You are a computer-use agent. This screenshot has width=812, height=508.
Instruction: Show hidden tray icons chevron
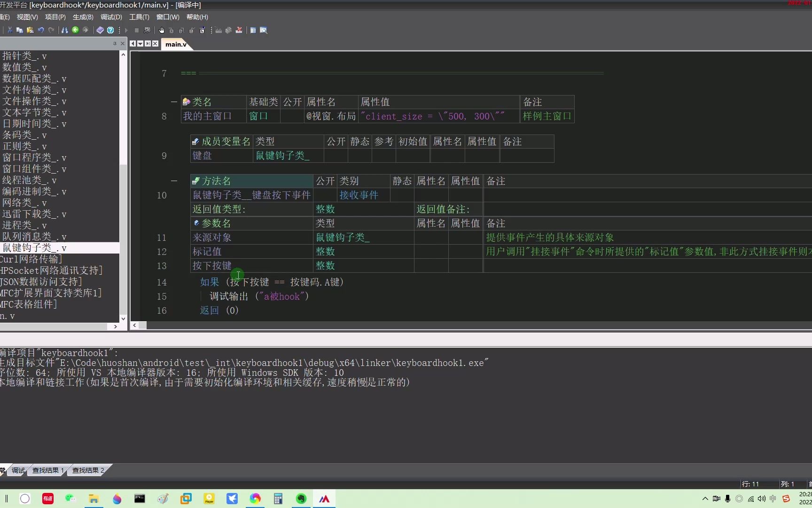[x=705, y=499]
